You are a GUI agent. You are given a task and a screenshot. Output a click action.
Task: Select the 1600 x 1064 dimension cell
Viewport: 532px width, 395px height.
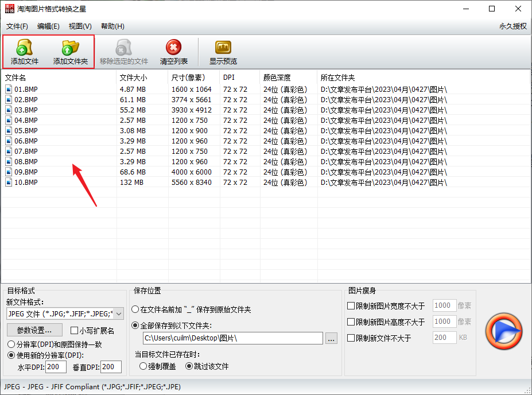click(x=191, y=89)
